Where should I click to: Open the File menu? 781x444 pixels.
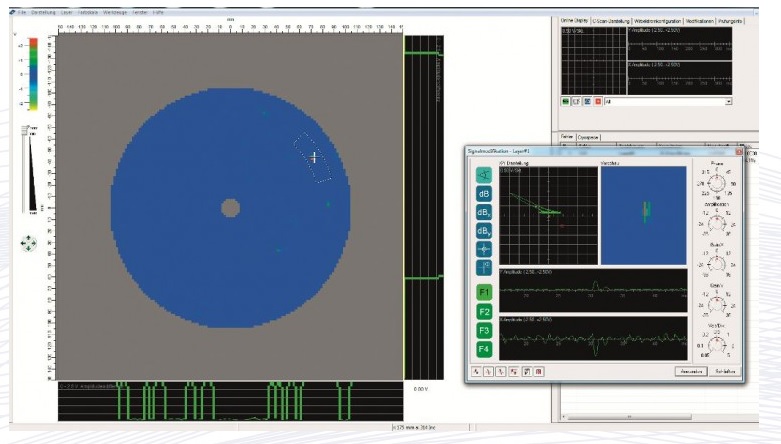pyautogui.click(x=21, y=12)
